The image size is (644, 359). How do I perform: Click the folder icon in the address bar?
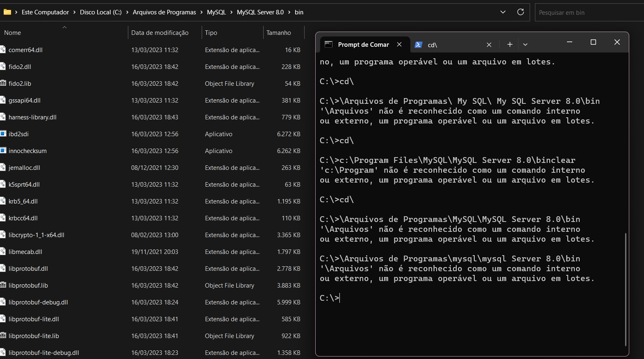click(7, 12)
